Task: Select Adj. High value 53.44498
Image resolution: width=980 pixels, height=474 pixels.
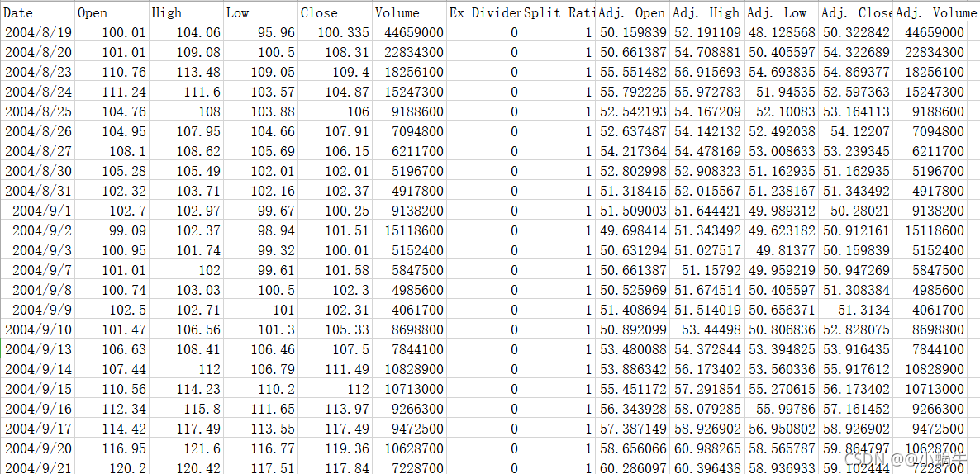Action: pos(707,329)
